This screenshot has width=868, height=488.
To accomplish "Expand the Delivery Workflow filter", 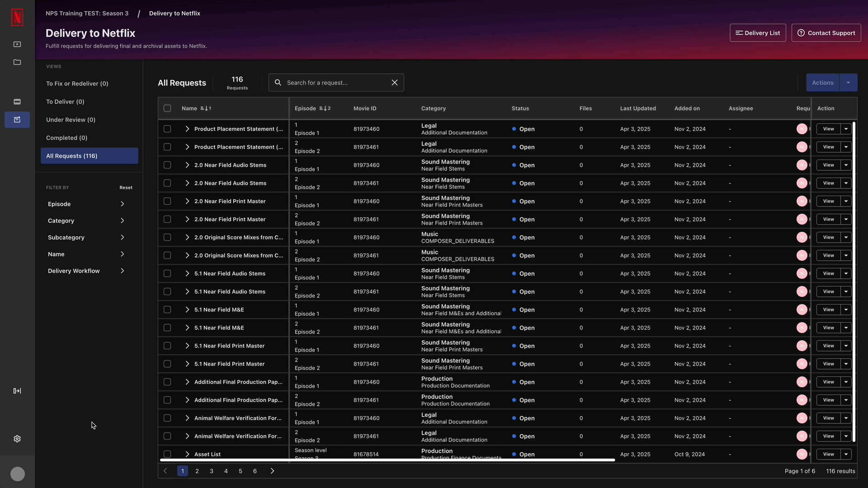I will click(86, 271).
